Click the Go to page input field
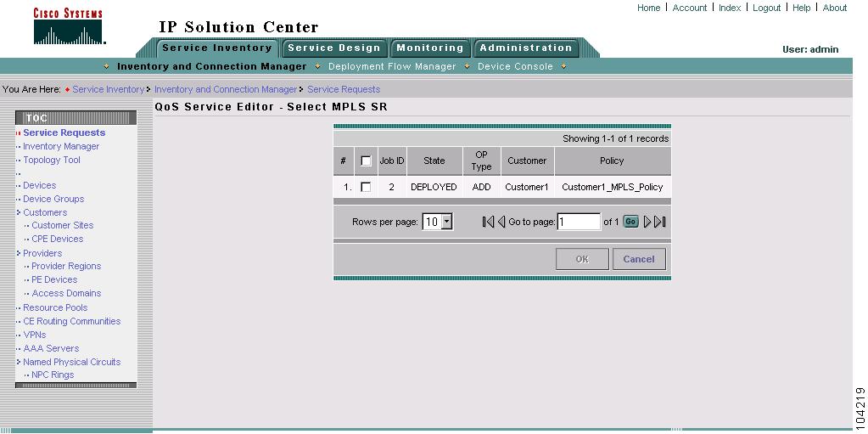The image size is (868, 434). [x=579, y=222]
